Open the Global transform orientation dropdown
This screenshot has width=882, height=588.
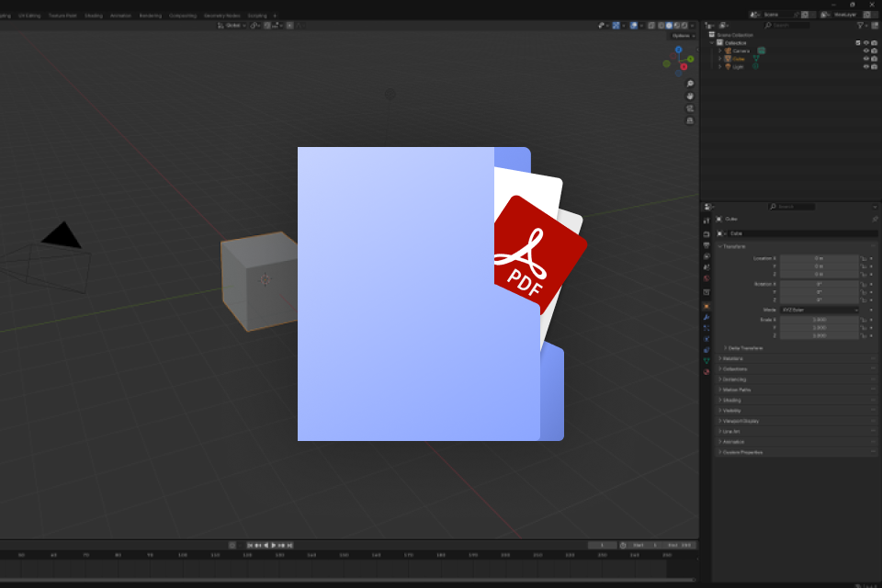(x=232, y=26)
